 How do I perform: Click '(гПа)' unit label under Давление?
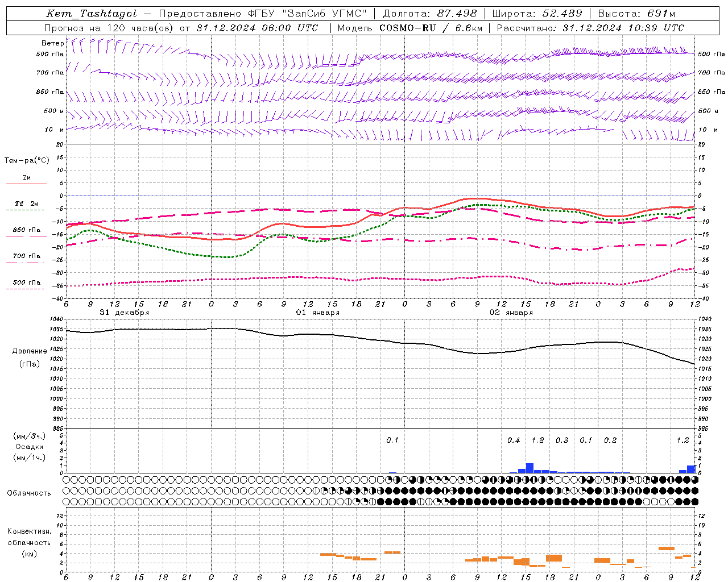tap(30, 364)
